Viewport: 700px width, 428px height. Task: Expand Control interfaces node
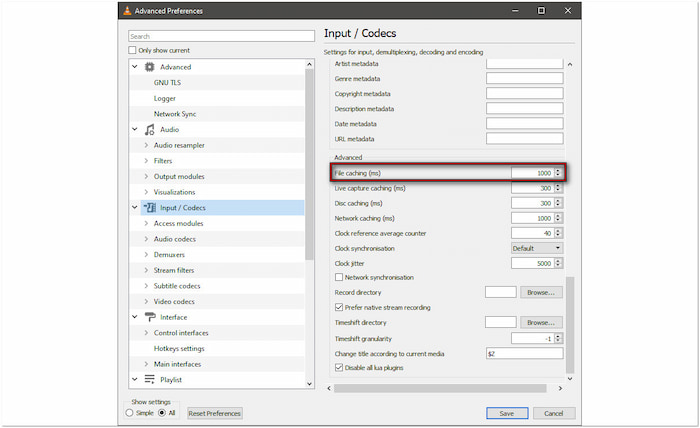click(x=146, y=332)
